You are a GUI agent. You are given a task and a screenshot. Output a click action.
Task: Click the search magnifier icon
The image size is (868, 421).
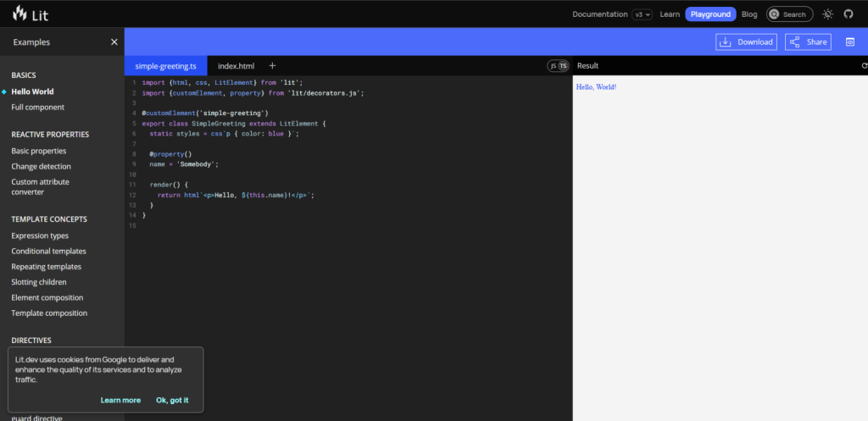tap(774, 14)
